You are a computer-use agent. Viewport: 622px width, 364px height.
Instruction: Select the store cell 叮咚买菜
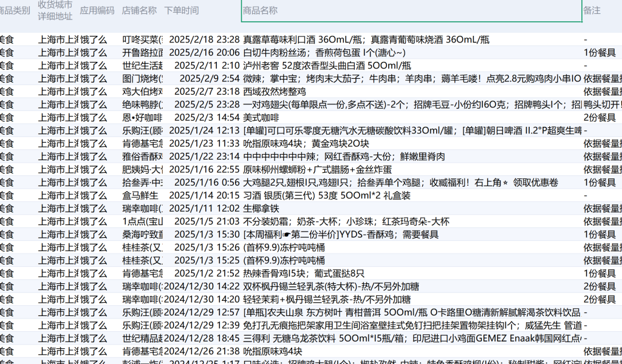pos(142,39)
